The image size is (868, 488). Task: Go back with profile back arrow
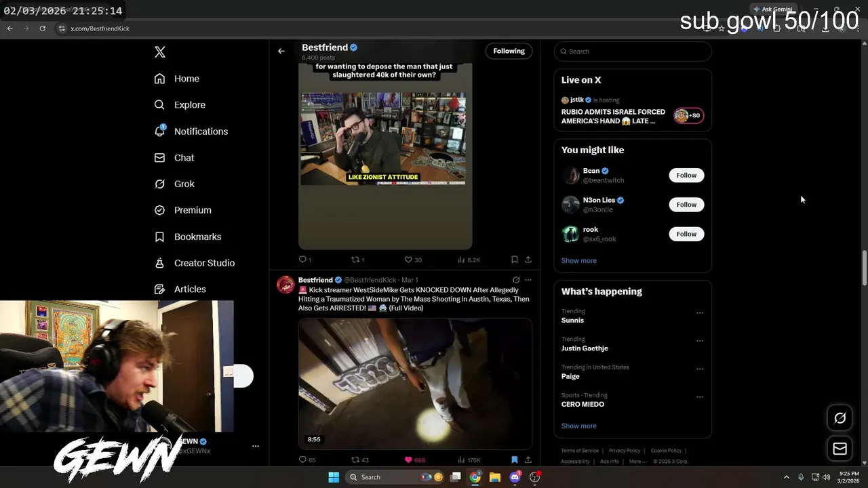(x=281, y=51)
